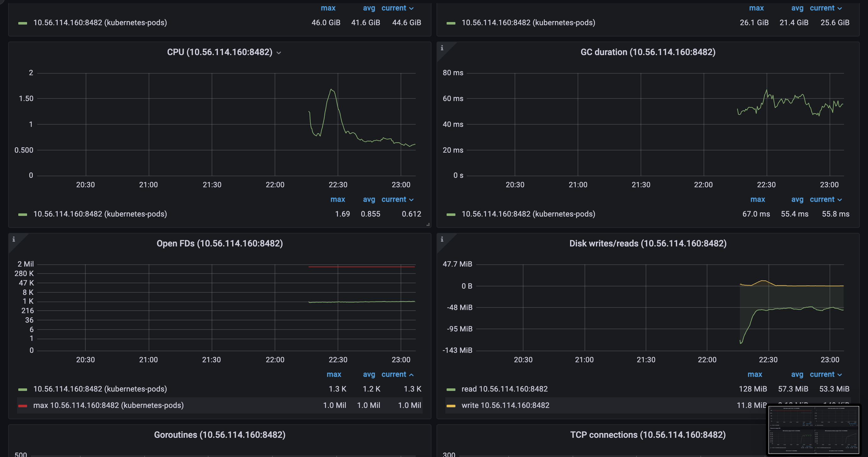Click info icon on Disk writes/reads panel
This screenshot has width=868, height=457.
[442, 240]
